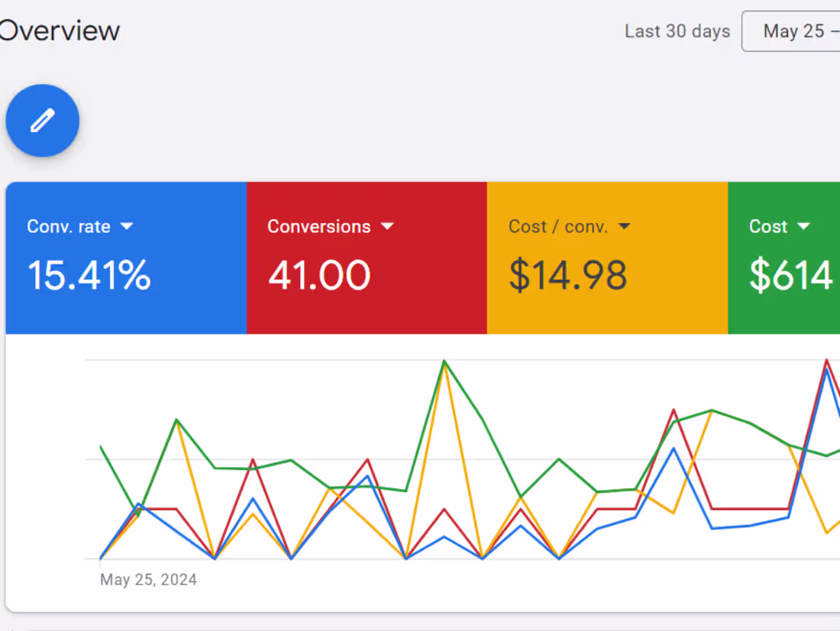Click the 15.41% conversion rate value
Image resolution: width=840 pixels, height=631 pixels.
pos(89,277)
